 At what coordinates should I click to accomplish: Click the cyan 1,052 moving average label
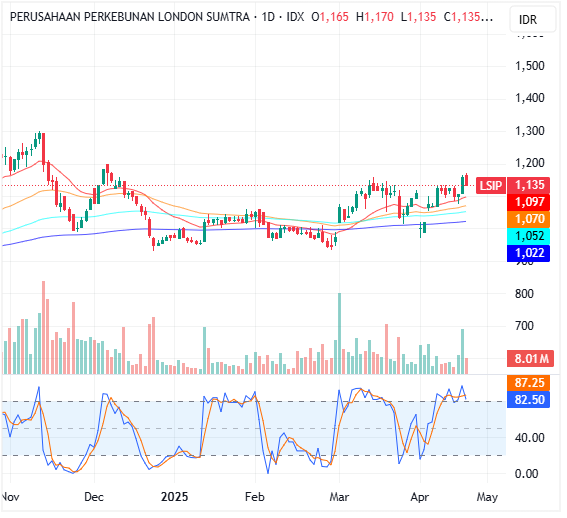point(529,236)
